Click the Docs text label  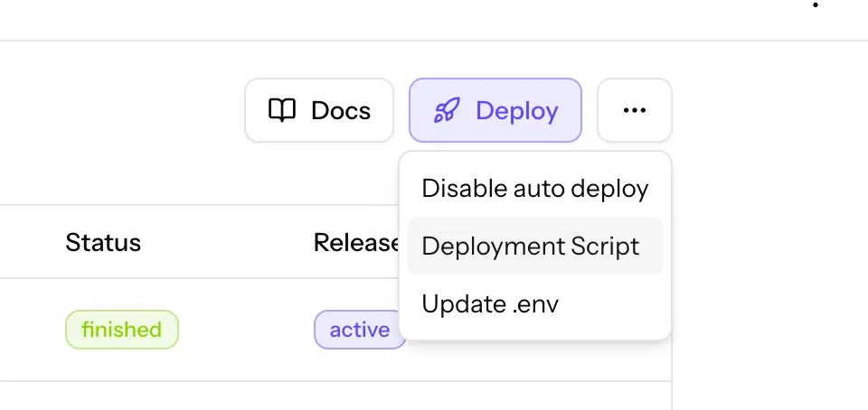click(341, 111)
